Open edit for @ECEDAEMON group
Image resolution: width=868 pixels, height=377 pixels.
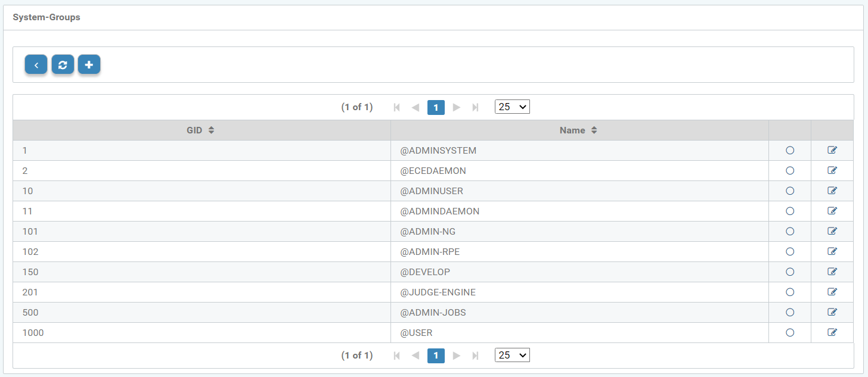click(x=832, y=171)
